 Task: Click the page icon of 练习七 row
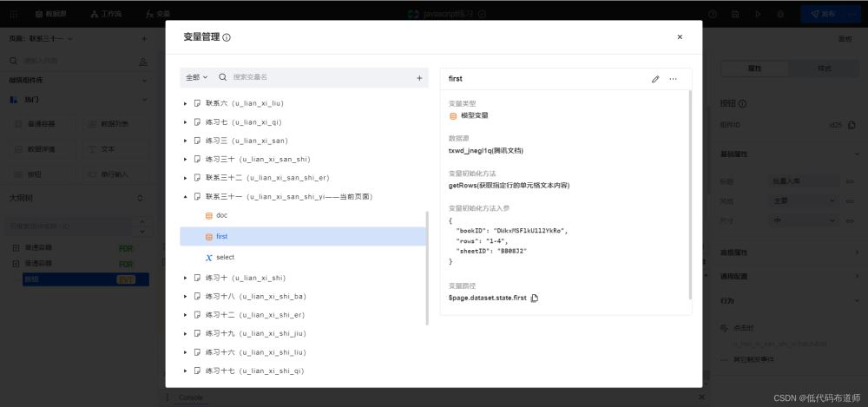pos(197,122)
